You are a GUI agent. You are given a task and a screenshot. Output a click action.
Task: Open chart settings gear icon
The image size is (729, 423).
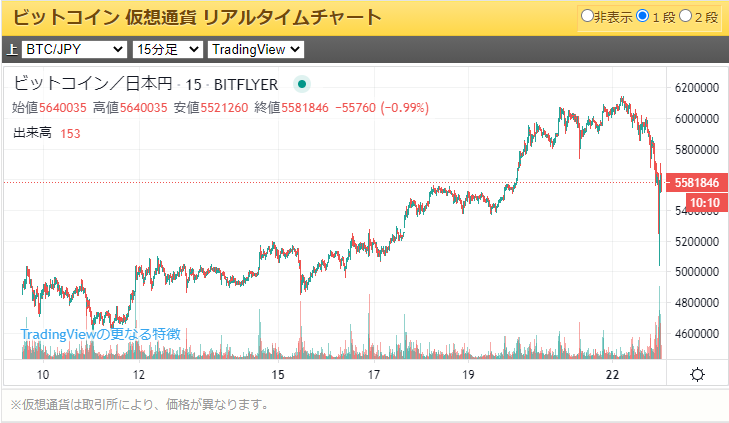pos(697,374)
